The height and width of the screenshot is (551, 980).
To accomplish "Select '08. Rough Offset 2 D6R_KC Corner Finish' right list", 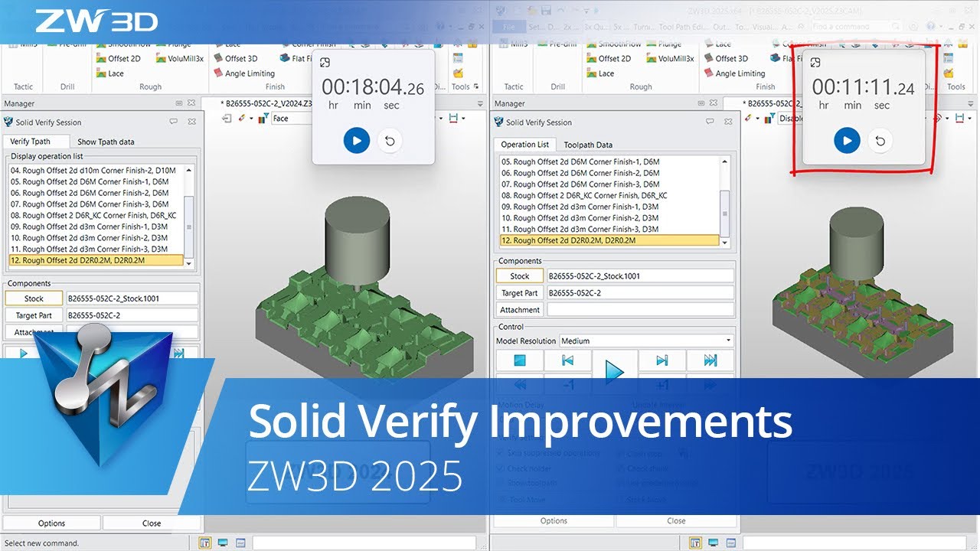I will 609,195.
